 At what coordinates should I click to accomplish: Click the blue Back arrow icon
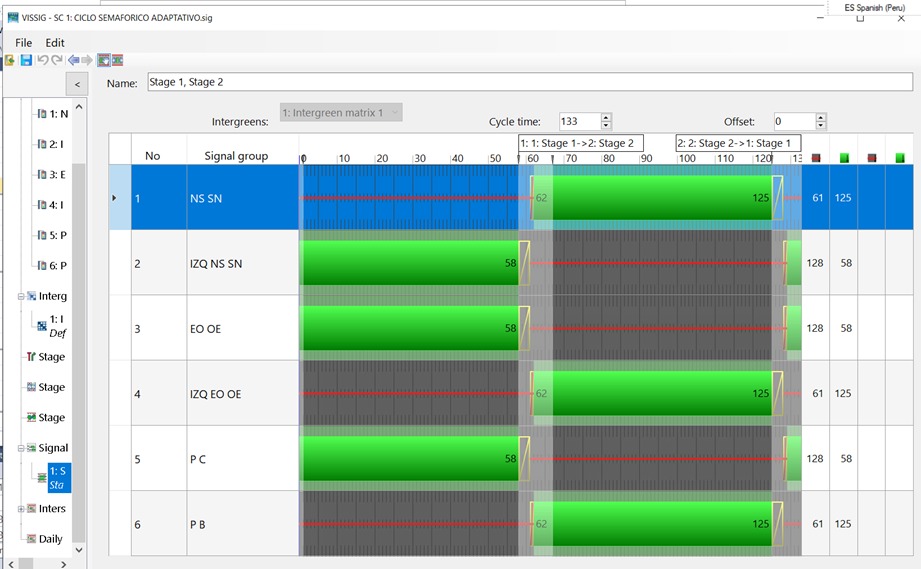point(73,61)
